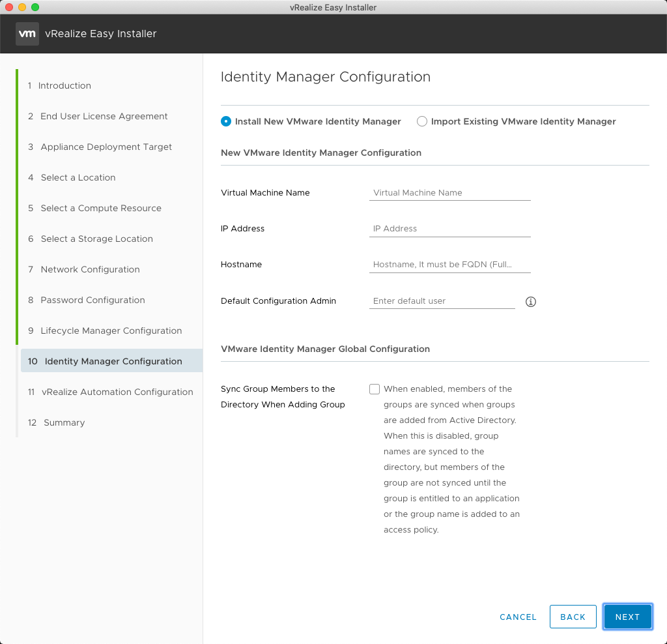This screenshot has height=644, width=667.
Task: Click the 'Sync Group Members to the' label
Action: [277, 389]
